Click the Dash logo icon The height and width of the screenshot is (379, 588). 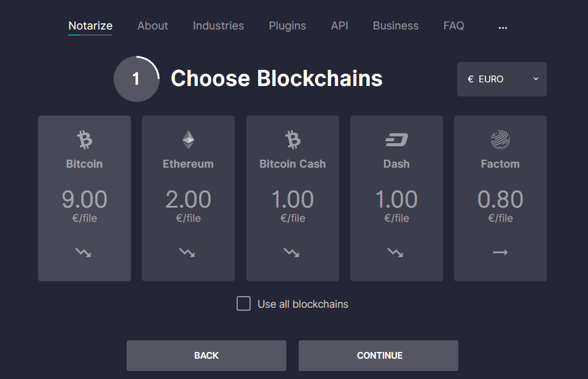(396, 141)
